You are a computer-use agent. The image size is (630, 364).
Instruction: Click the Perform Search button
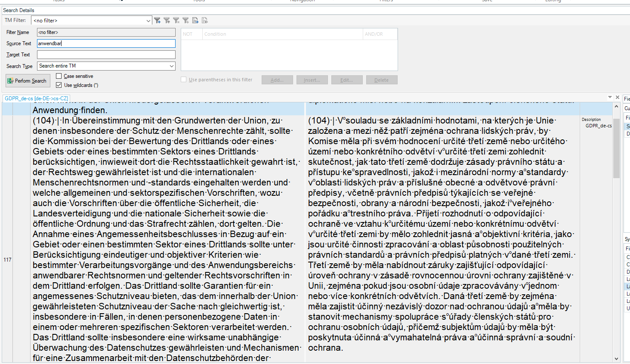[x=28, y=81]
